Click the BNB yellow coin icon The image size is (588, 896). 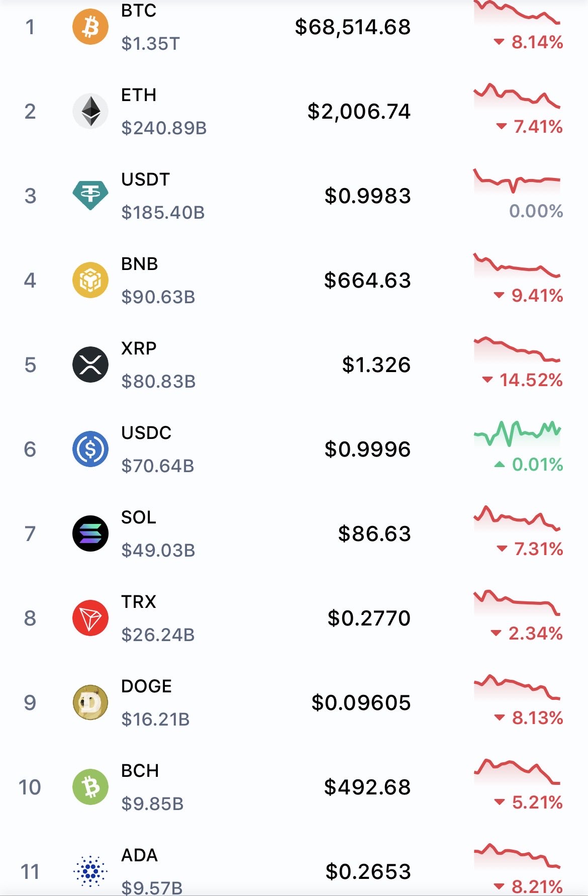pos(90,280)
